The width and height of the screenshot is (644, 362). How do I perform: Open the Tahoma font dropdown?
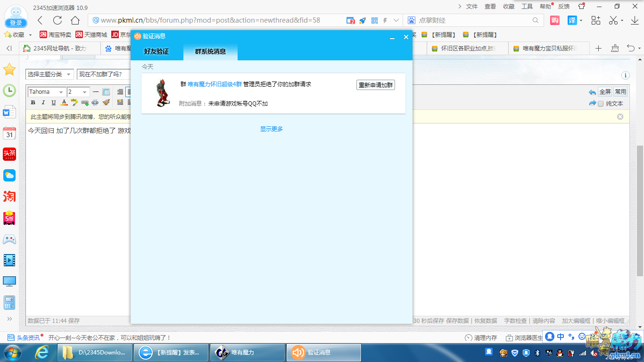point(47,92)
